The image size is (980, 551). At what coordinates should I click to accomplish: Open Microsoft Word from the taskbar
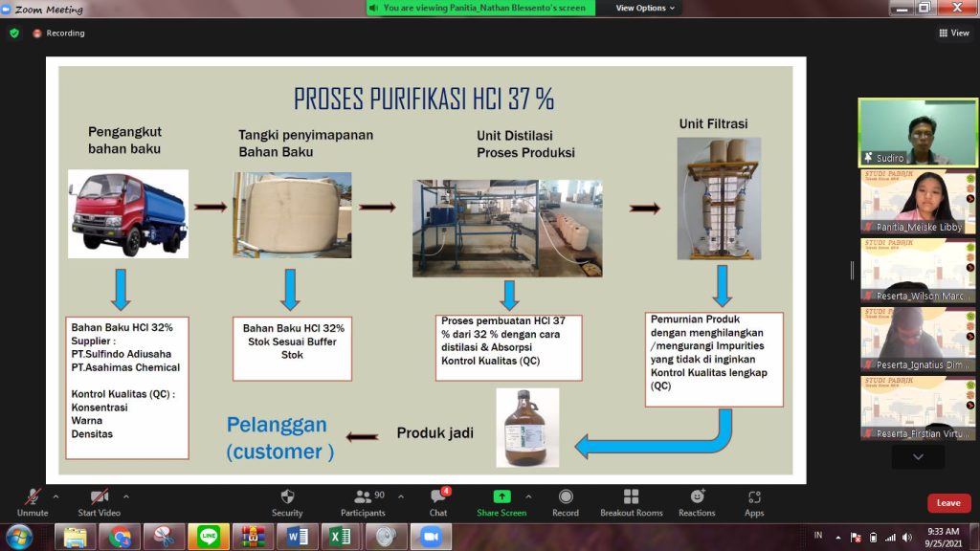pos(298,537)
